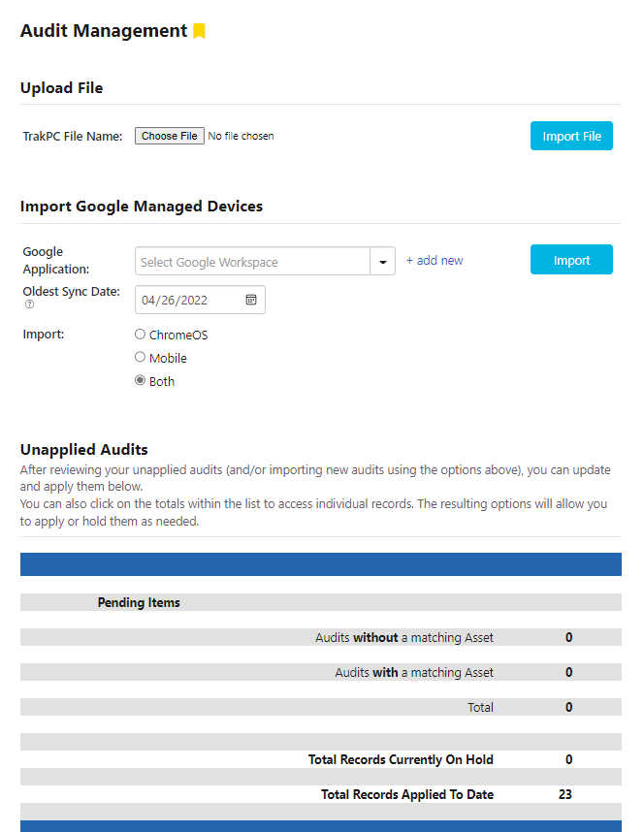Screen dimensions: 644x832
Task: Click the Choose File button
Action: (x=170, y=136)
